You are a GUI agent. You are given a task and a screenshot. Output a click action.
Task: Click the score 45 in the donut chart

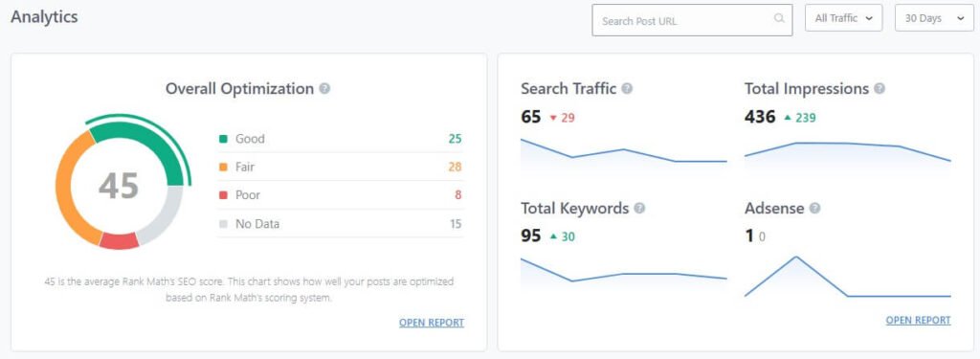119,187
